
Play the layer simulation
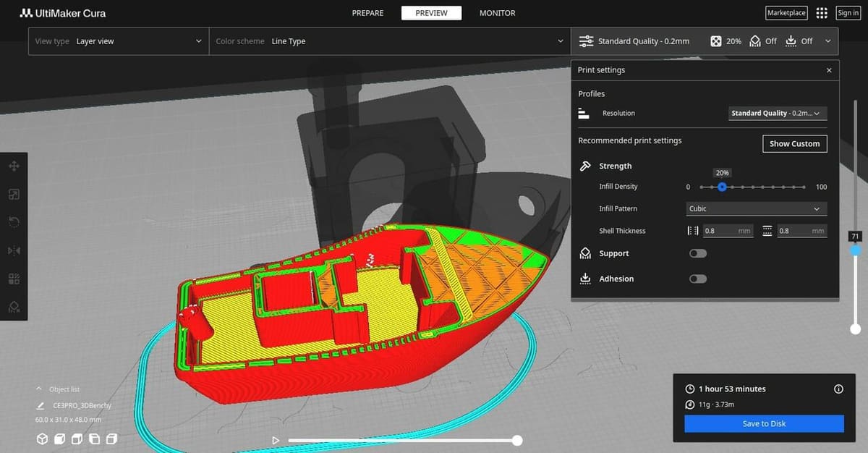(275, 440)
